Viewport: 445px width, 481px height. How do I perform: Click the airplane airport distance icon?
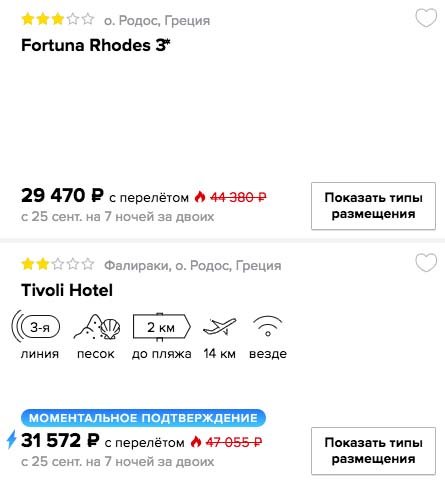coord(220,326)
